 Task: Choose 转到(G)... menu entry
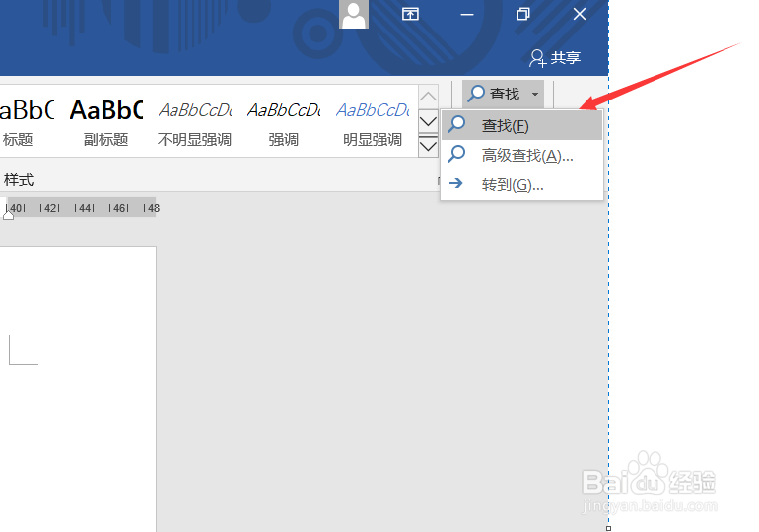tap(521, 185)
